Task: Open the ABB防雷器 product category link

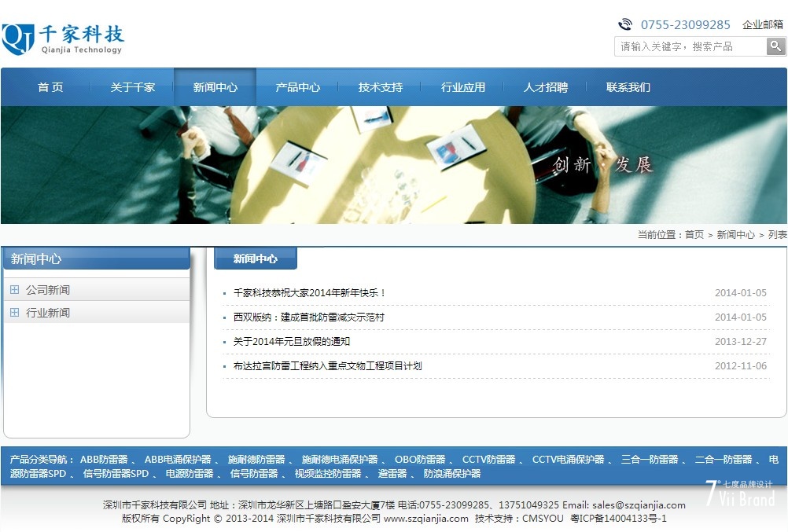Action: point(104,460)
